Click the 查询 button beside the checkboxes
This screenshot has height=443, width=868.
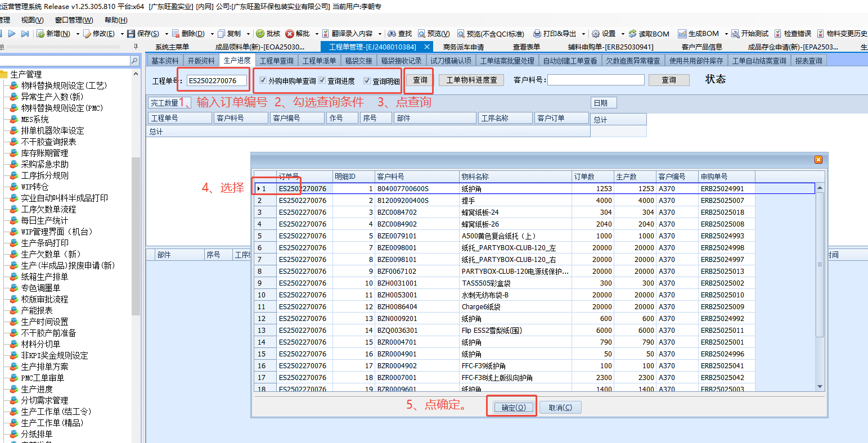[420, 80]
